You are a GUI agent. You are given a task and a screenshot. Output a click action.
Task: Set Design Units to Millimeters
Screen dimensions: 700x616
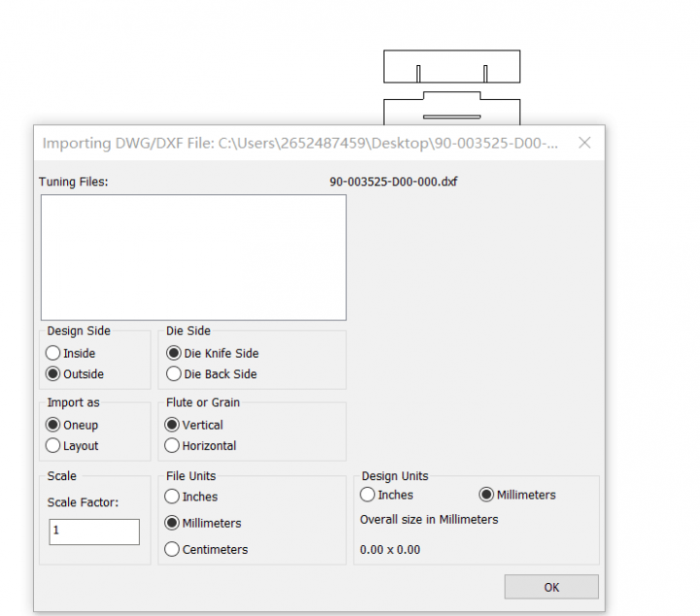pyautogui.click(x=486, y=495)
